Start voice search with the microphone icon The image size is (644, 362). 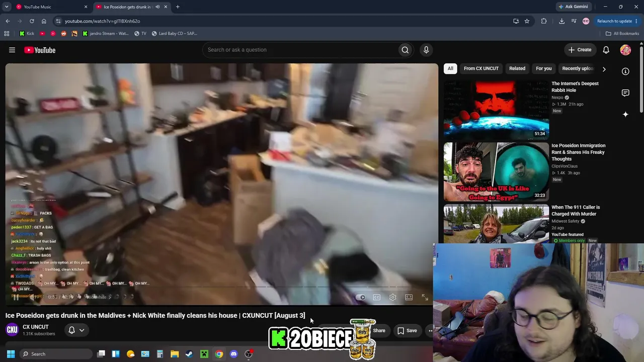pyautogui.click(x=426, y=50)
